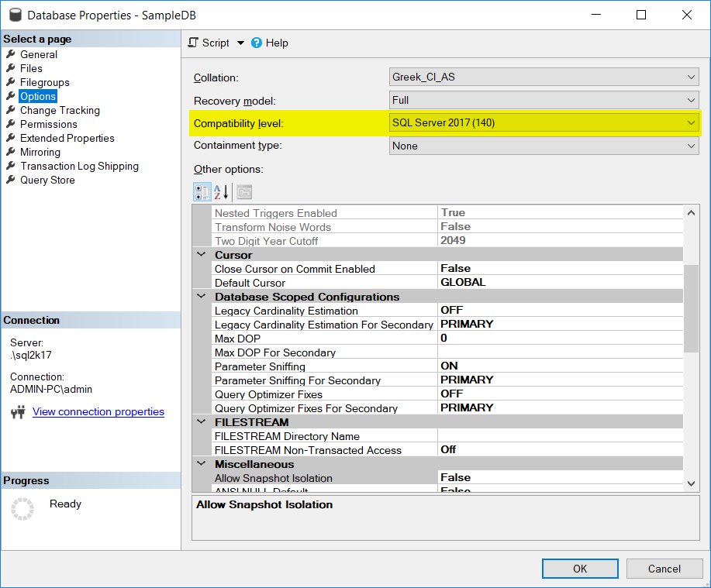Open the Files page
Image resolution: width=711 pixels, height=588 pixels.
tap(31, 68)
